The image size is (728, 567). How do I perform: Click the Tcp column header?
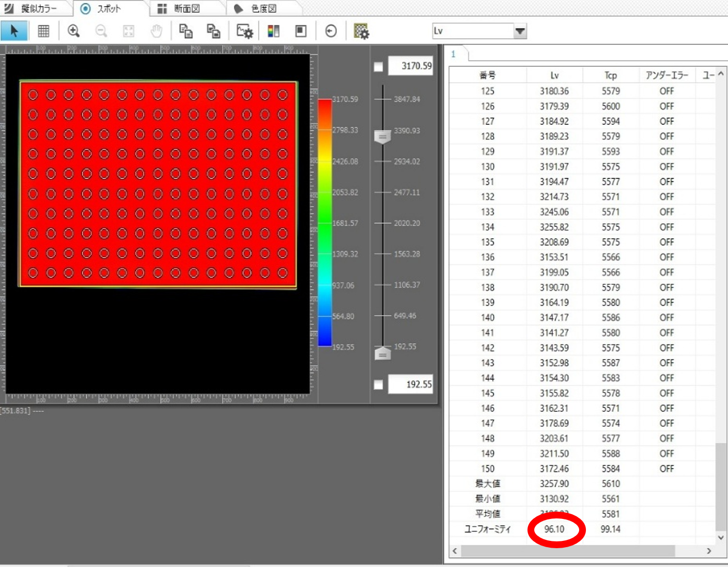point(610,75)
